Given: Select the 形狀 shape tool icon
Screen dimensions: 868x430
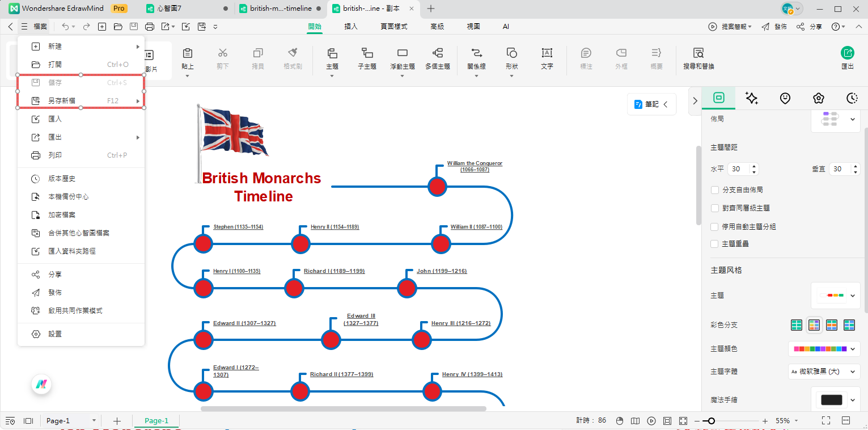Looking at the screenshot, I should pos(511,53).
